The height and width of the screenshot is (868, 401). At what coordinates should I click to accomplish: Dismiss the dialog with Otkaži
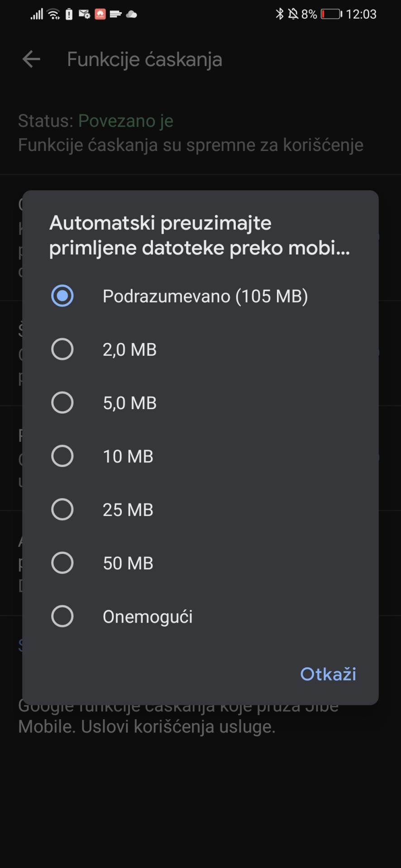328,674
